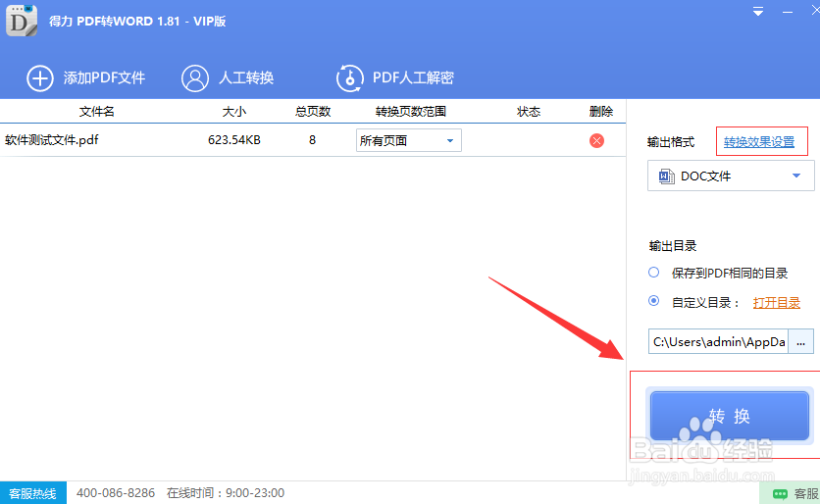Click the 状态 column header
The height and width of the screenshot is (504, 820).
(x=529, y=112)
